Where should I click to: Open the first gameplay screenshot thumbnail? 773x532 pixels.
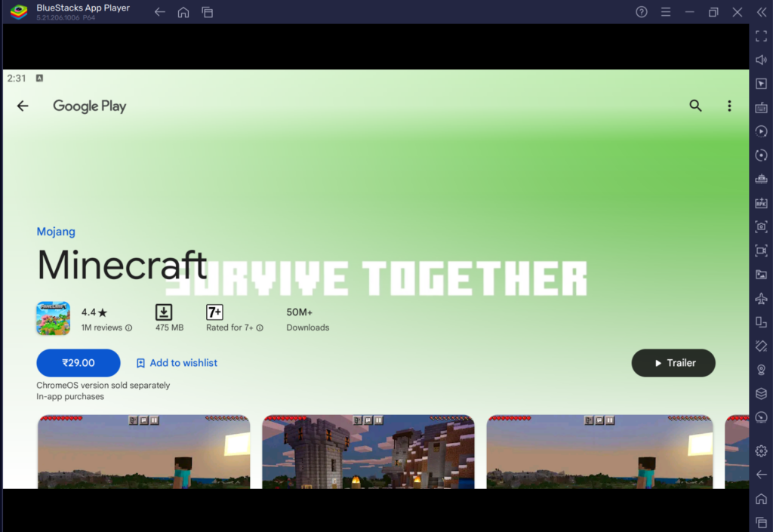143,453
